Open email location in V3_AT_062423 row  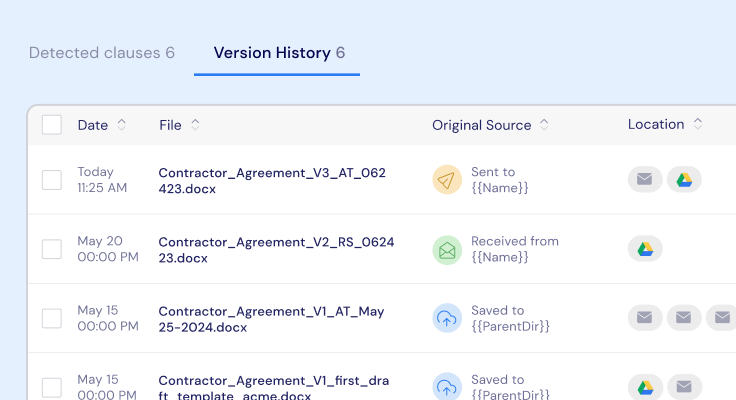pyautogui.click(x=645, y=179)
